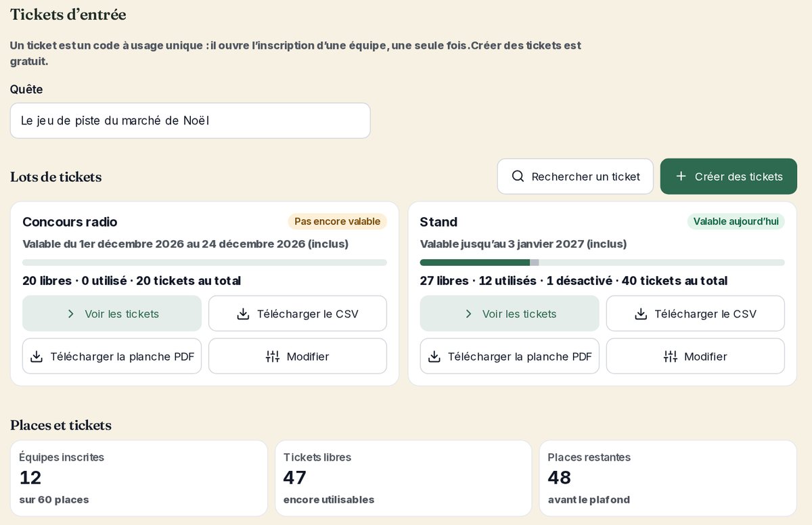This screenshot has height=525, width=812.
Task: Click the Stand batch usage progress bar
Action: (602, 262)
